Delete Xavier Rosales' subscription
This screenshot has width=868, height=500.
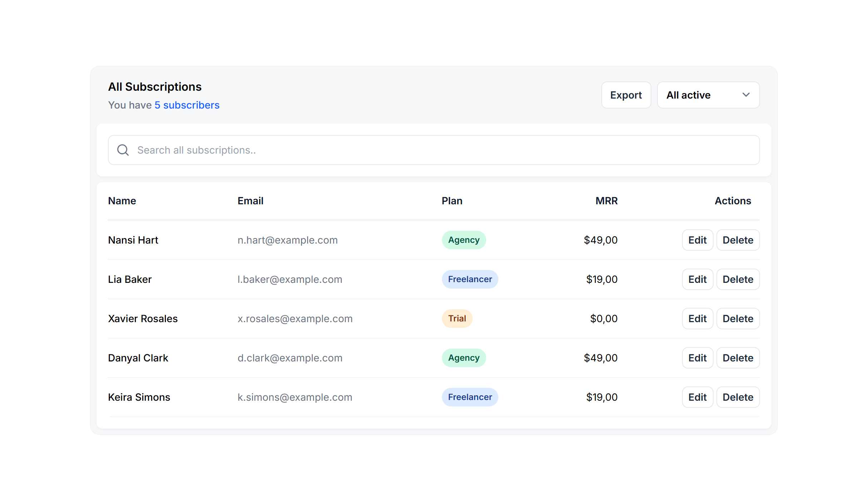click(x=738, y=319)
